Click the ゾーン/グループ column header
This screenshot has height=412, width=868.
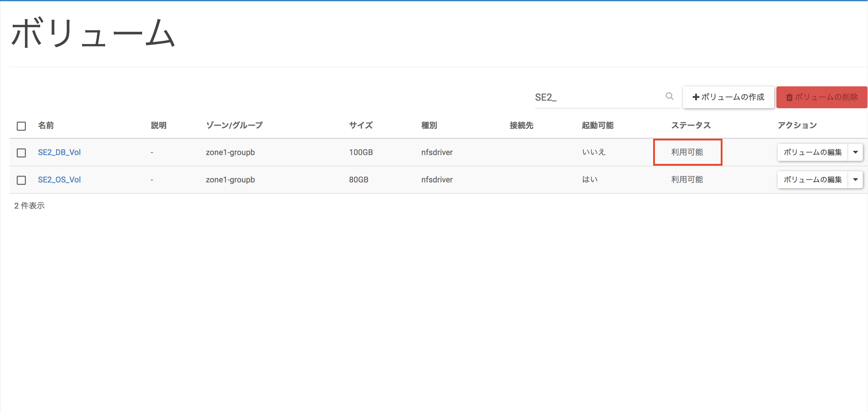(234, 126)
